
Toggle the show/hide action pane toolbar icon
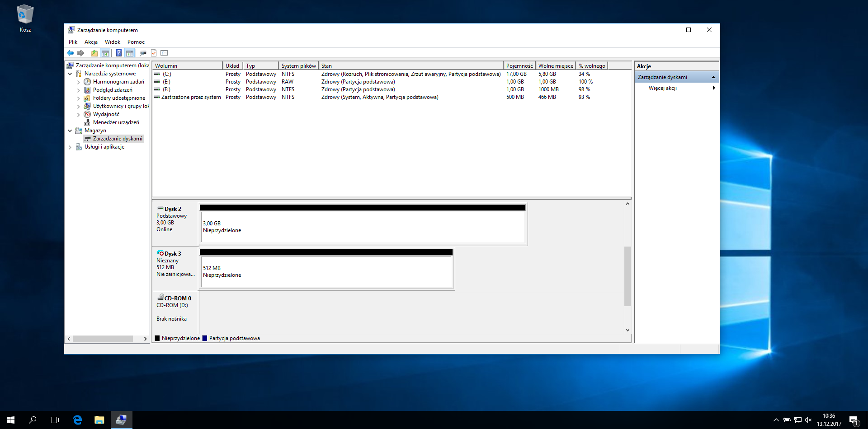click(130, 53)
